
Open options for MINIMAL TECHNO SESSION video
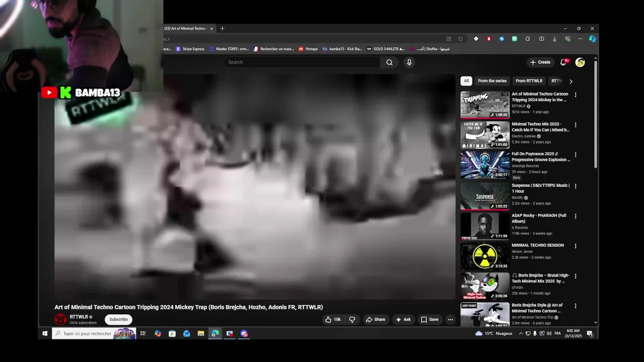576,246
